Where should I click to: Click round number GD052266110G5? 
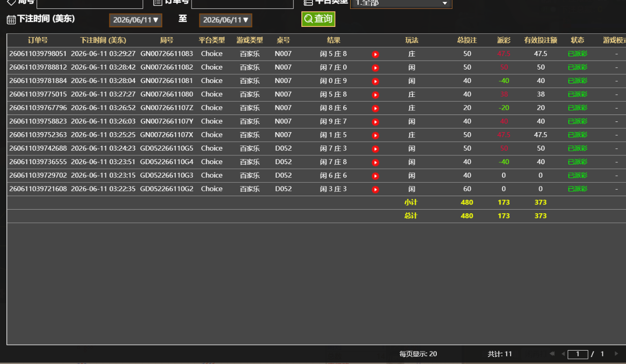tap(166, 148)
